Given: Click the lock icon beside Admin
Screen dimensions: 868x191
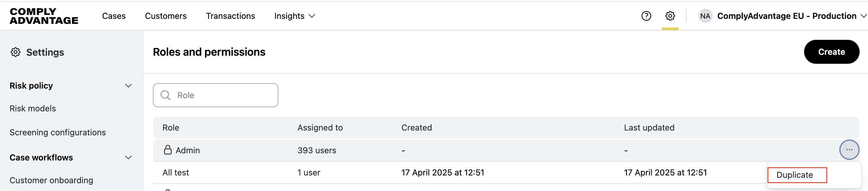Looking at the screenshot, I should point(168,150).
